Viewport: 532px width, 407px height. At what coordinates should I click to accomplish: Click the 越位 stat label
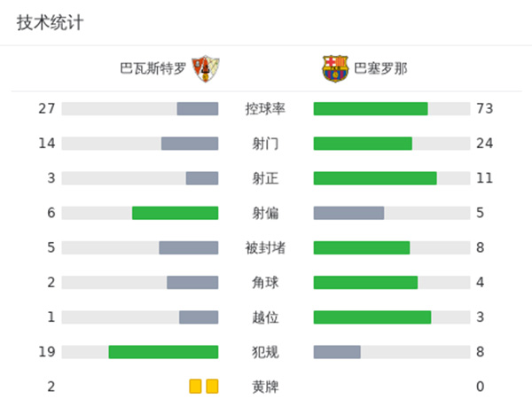(265, 317)
